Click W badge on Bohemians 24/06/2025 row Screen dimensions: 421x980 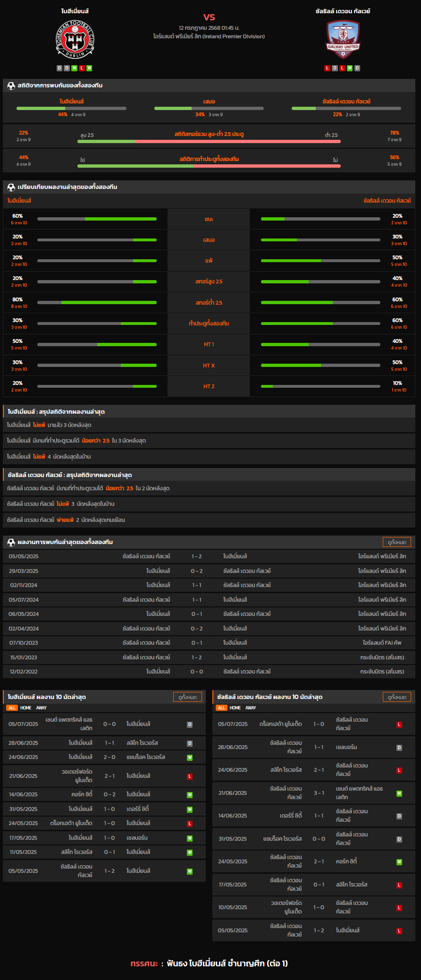coord(190,758)
